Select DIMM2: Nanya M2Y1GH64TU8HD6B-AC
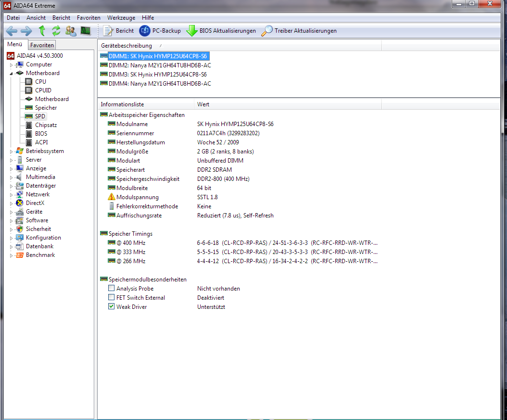The image size is (507, 420). coord(155,65)
